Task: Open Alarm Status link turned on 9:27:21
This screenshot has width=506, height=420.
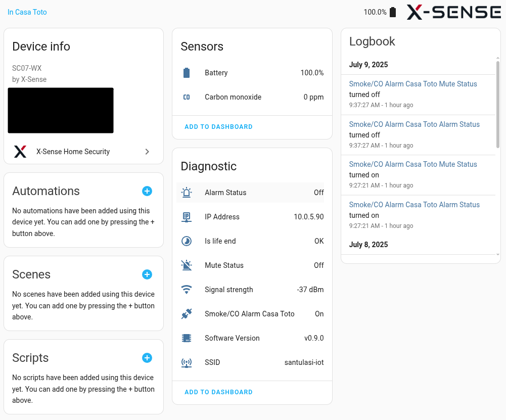Action: pos(415,205)
